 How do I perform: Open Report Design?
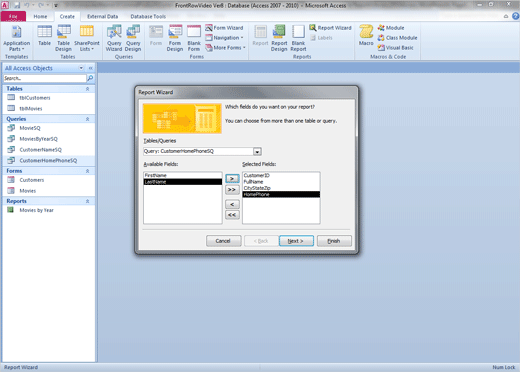[x=279, y=38]
